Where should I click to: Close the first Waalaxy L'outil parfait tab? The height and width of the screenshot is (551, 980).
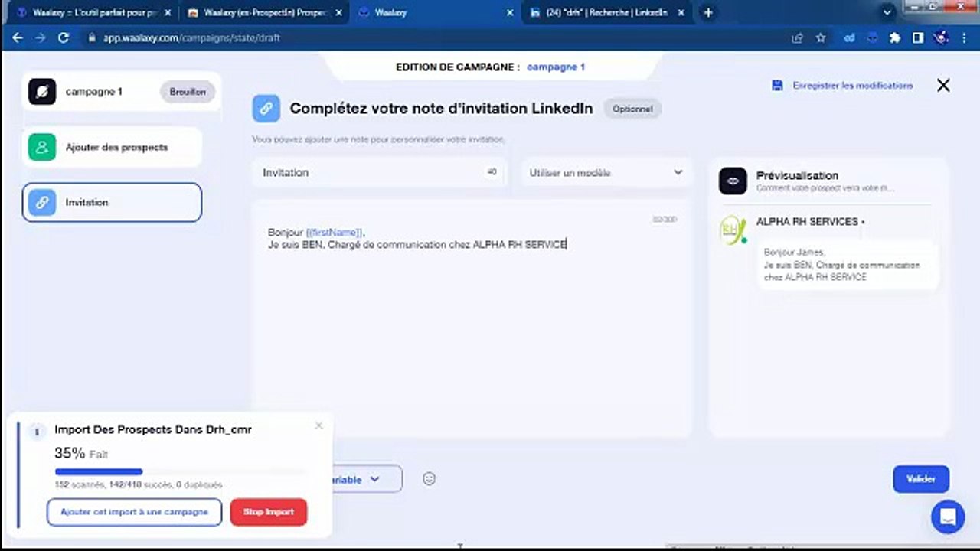tap(168, 13)
